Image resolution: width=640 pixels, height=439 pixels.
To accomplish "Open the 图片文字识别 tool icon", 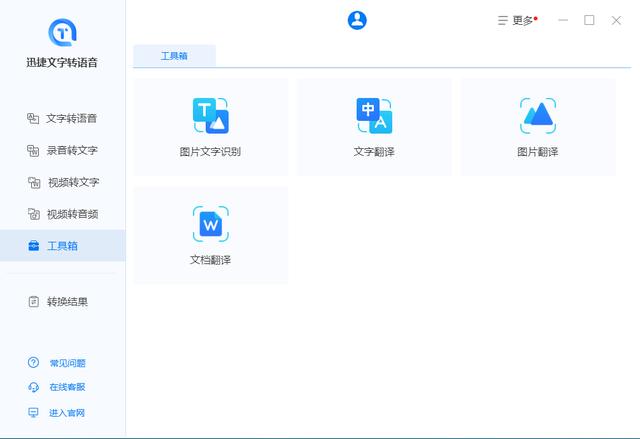I will click(211, 116).
